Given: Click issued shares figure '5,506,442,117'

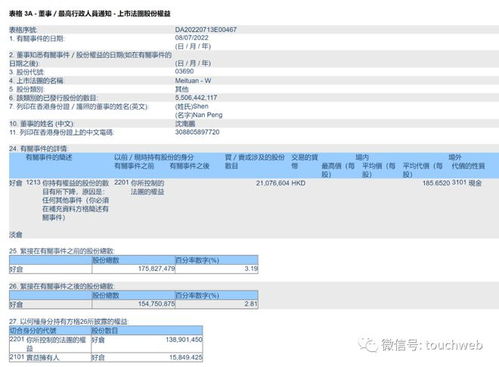Looking at the screenshot, I should pyautogui.click(x=196, y=98).
